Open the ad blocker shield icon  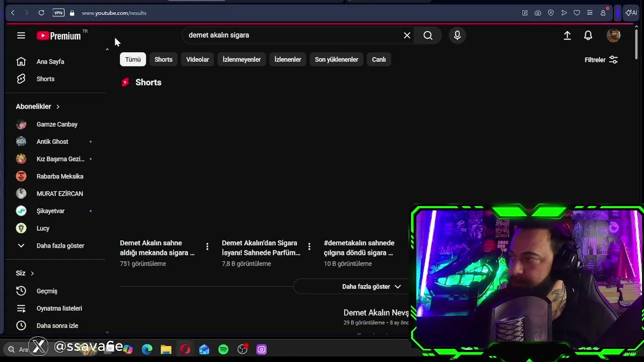click(551, 13)
